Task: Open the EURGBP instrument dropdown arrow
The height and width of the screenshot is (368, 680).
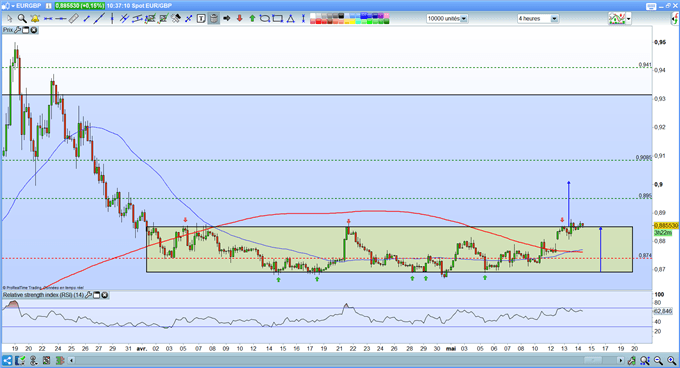Action: pos(13,6)
